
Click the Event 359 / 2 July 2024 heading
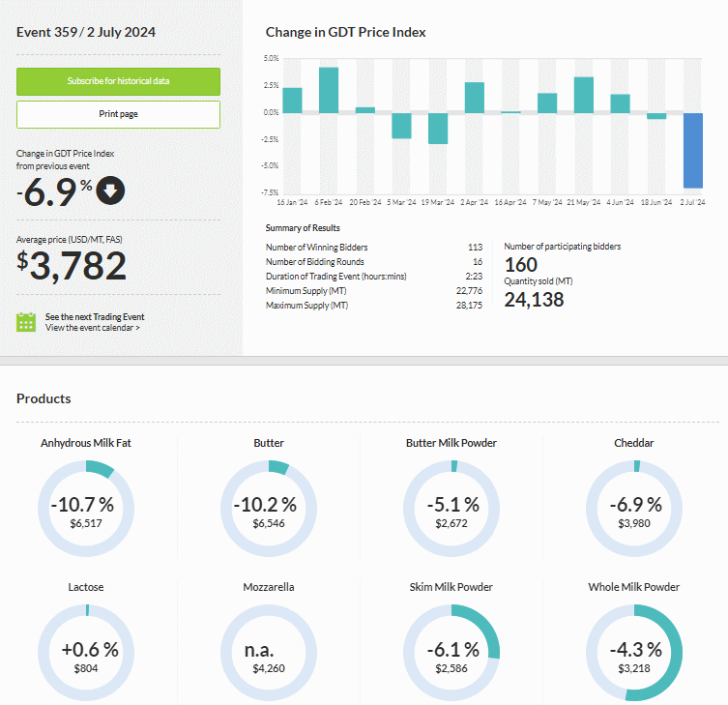point(86,32)
